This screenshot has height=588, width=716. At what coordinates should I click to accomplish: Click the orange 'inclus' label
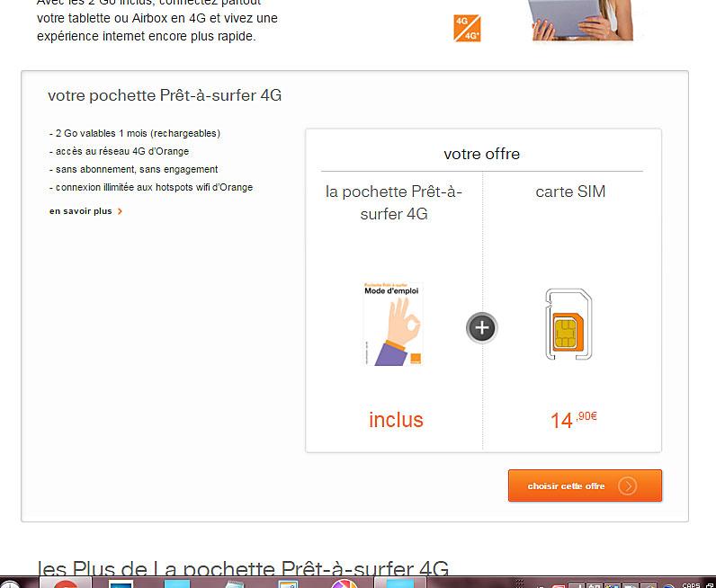tap(396, 420)
